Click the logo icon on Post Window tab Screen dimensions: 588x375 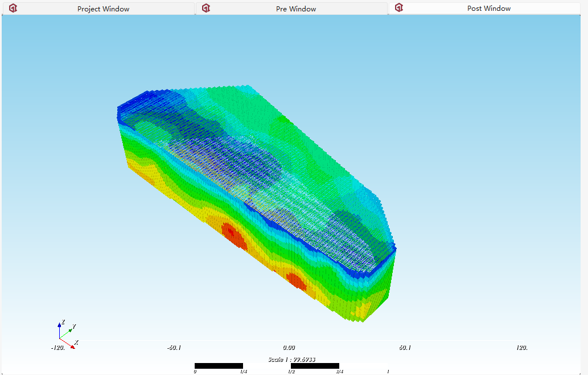pyautogui.click(x=399, y=8)
